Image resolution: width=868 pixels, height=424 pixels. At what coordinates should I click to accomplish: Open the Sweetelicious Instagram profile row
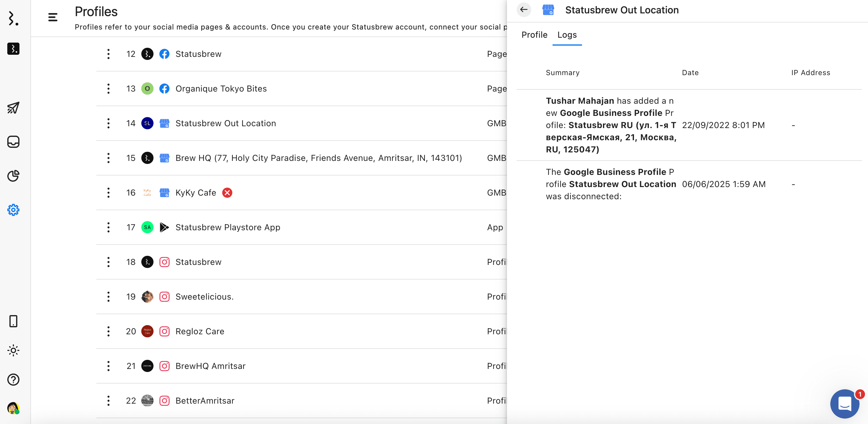pos(204,297)
